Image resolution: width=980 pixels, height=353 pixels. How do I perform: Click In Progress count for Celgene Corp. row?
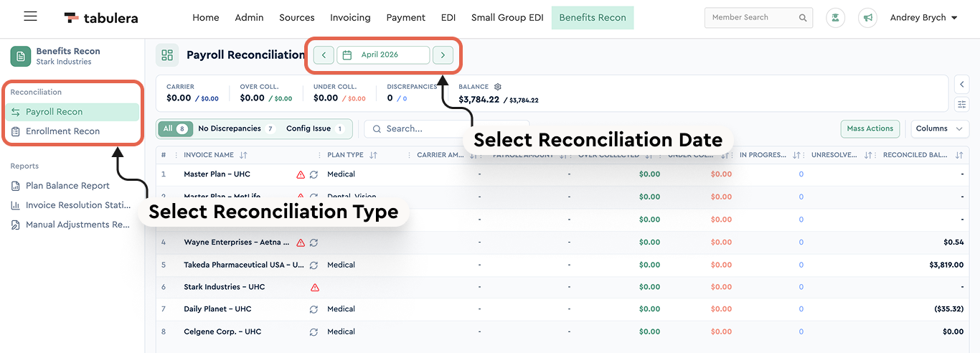[x=801, y=332]
